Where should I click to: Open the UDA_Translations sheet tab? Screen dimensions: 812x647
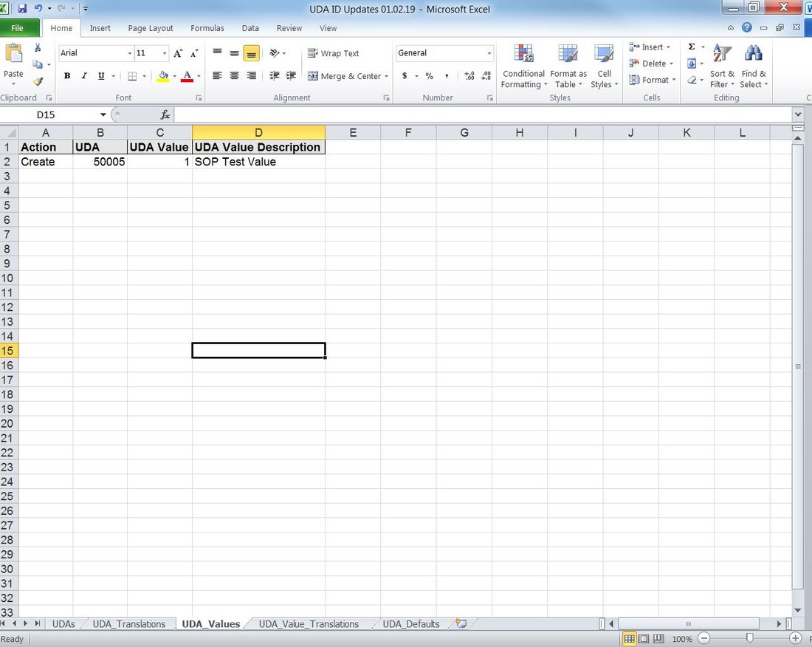coord(129,623)
